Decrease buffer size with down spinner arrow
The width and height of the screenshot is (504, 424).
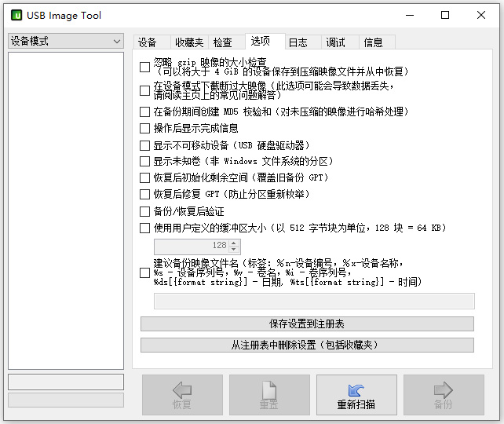(234, 250)
